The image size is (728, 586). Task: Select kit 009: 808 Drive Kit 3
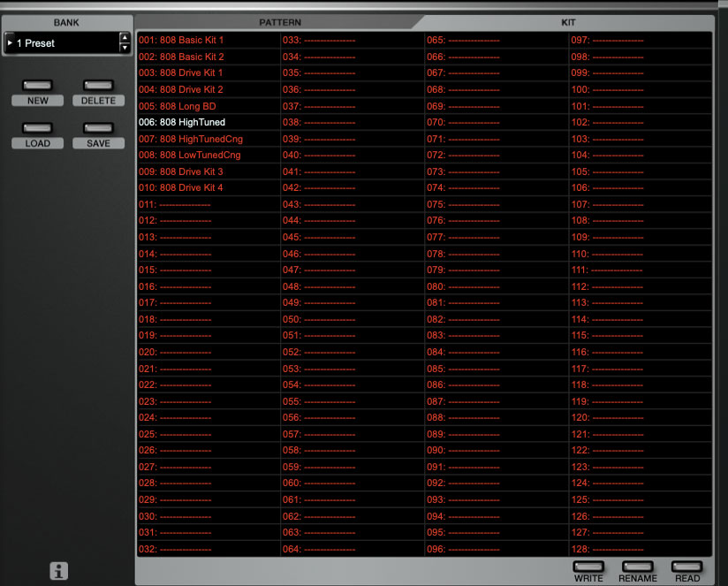click(x=209, y=171)
